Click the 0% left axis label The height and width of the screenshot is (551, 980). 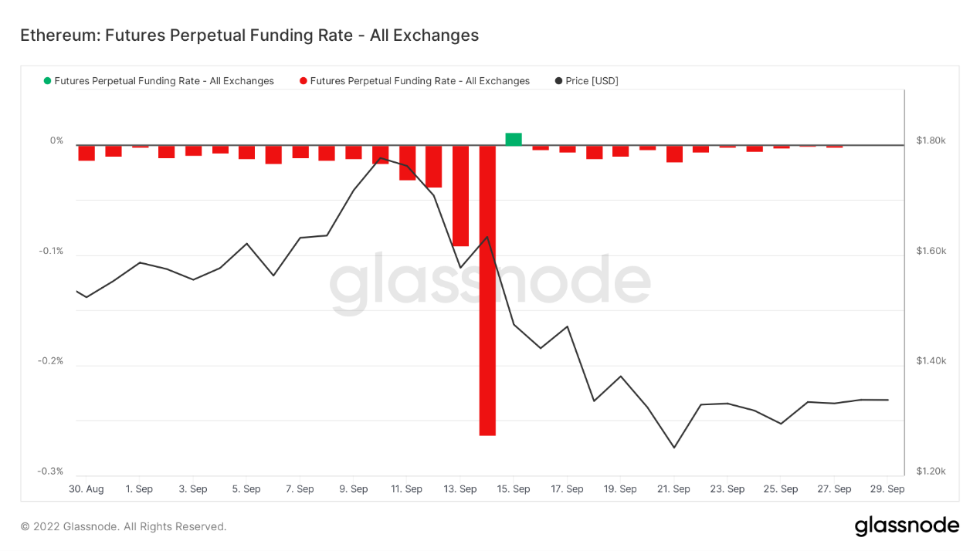click(x=56, y=140)
